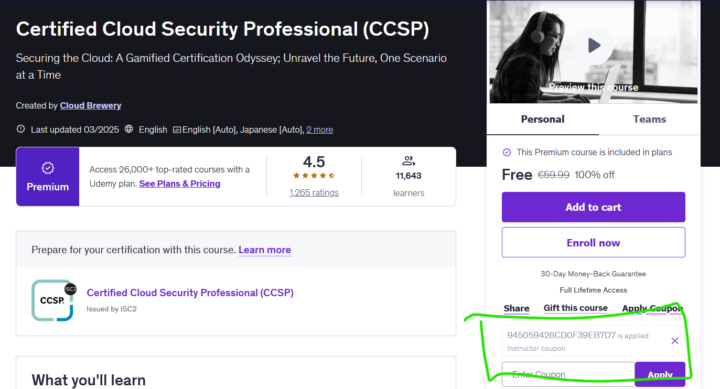Click the Premium included checkmark icon
Viewport: 720px width, 389px height.
pyautogui.click(x=506, y=152)
